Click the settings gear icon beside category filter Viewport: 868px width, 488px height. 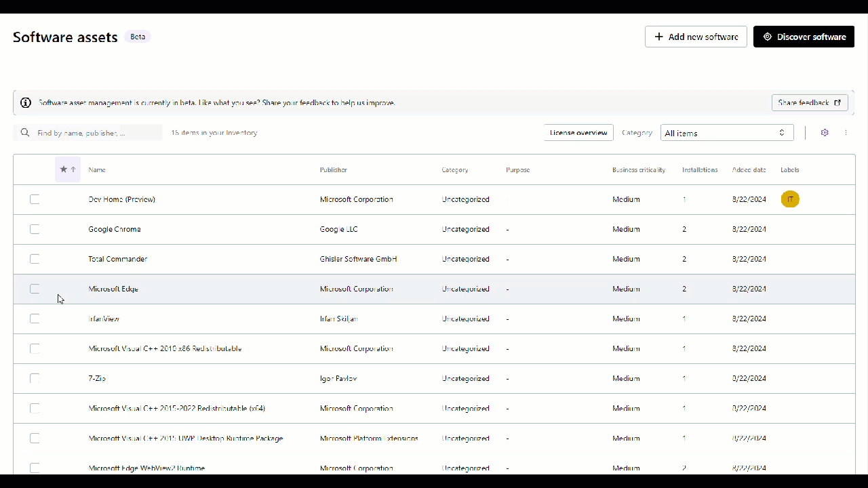825,133
